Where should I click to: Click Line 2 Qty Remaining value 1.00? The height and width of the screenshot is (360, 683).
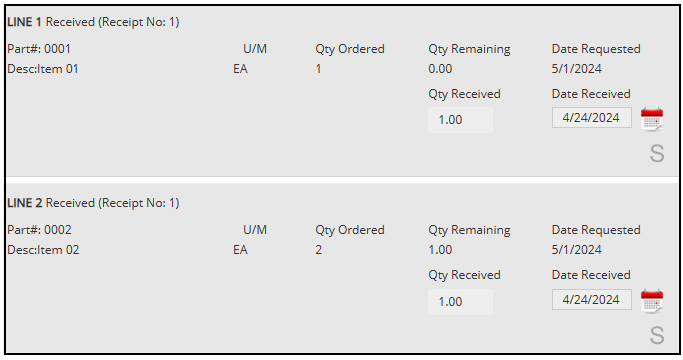pos(440,250)
